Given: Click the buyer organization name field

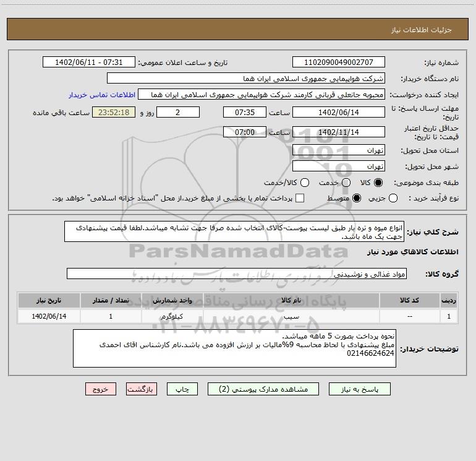Looking at the screenshot, I should 245,79.
